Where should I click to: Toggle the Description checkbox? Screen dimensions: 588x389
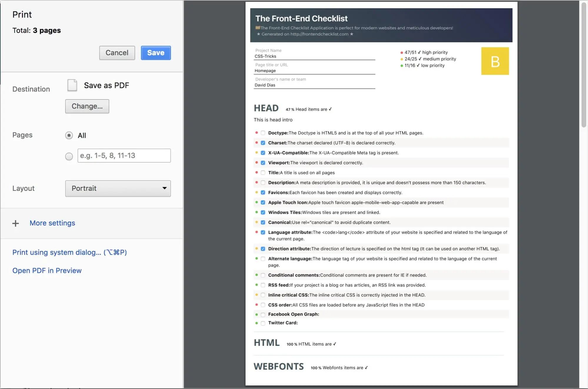263,183
